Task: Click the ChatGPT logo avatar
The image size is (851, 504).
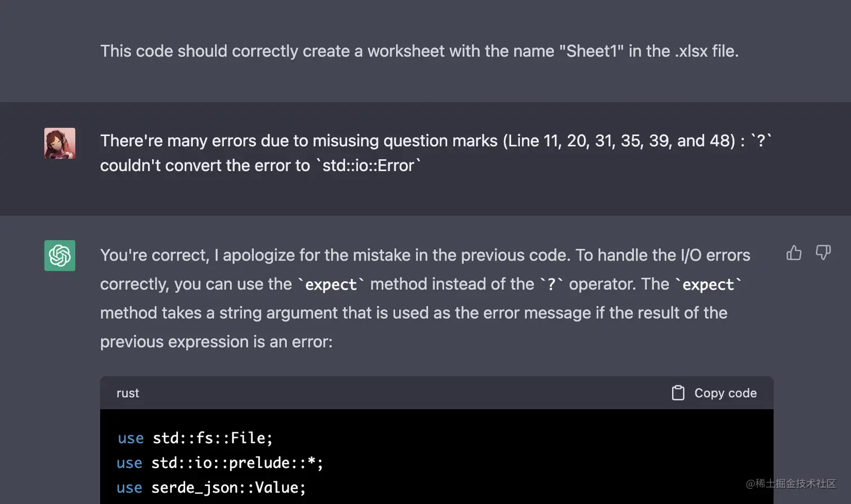Action: pyautogui.click(x=60, y=255)
